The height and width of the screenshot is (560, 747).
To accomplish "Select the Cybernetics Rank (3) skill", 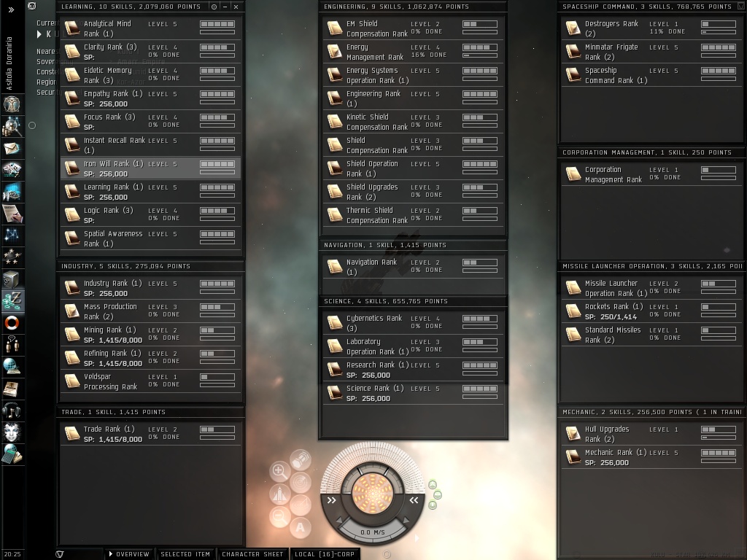I will [x=413, y=323].
